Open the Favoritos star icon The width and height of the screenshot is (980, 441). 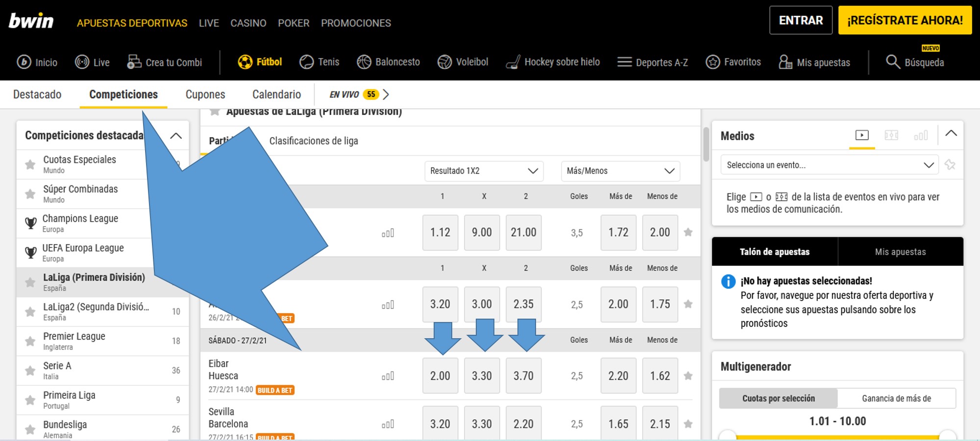713,62
